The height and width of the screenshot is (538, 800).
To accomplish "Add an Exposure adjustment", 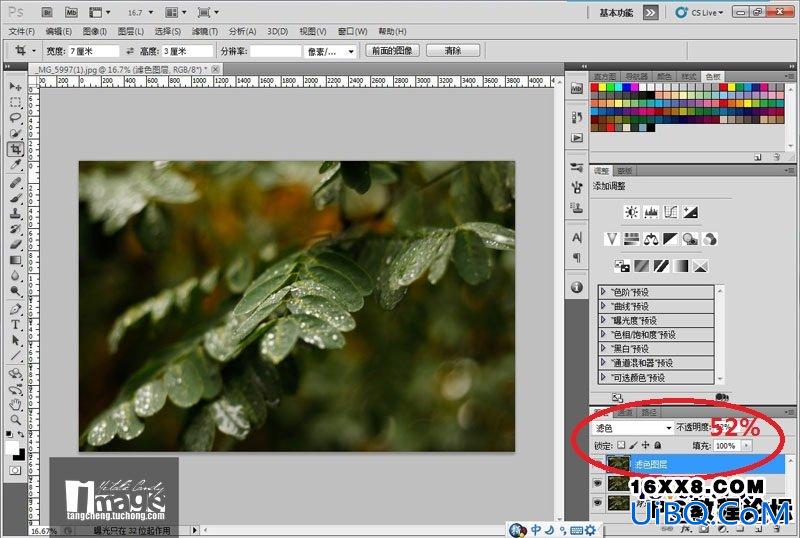I will (x=690, y=212).
